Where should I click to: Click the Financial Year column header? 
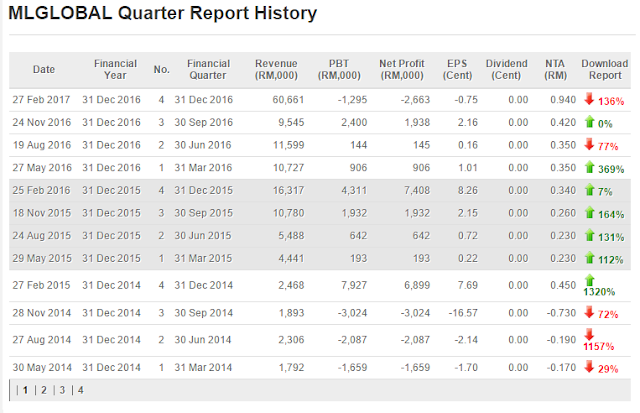pos(115,69)
